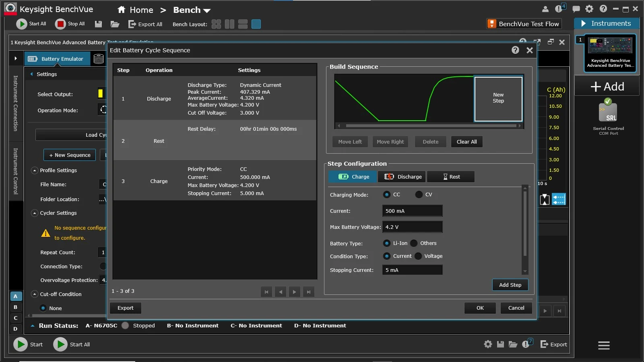
Task: Select CV charging mode radio
Action: point(419,195)
